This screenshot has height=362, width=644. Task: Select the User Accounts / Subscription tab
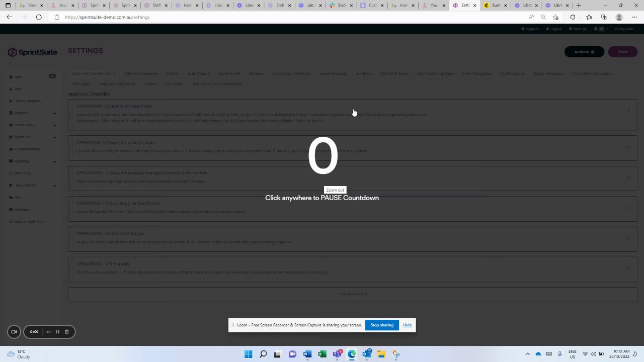217,84
